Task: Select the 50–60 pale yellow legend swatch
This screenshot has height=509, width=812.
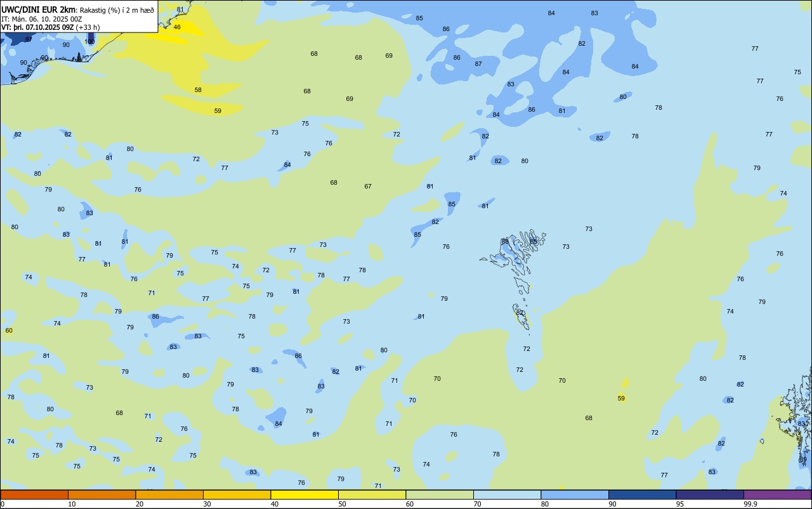Action: [372, 494]
